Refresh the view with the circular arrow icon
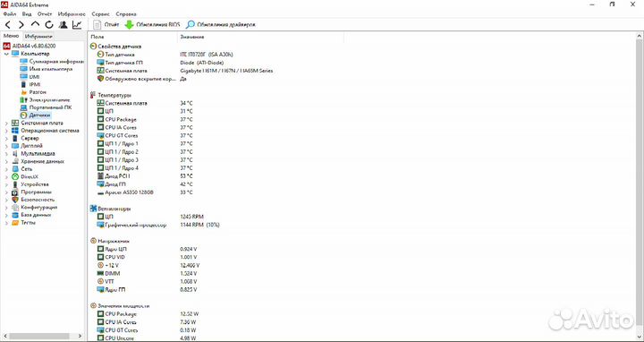Image resolution: width=644 pixels, height=342 pixels. [49, 25]
